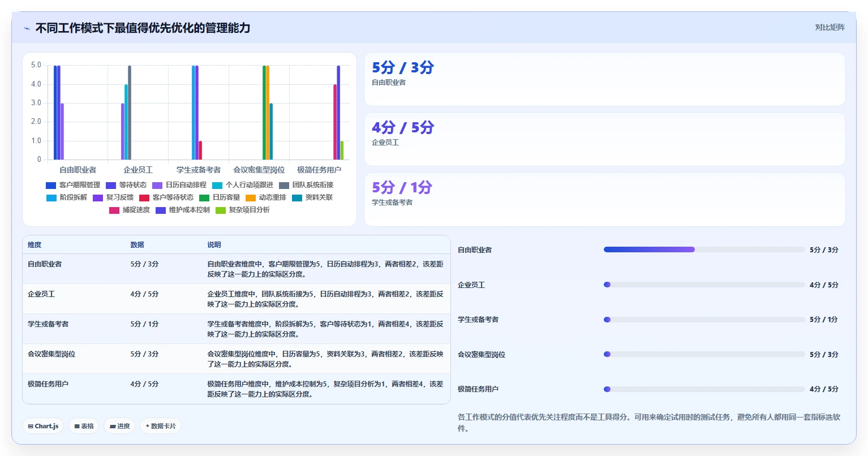Toggle the 捕捉速度 legend entry
Viewport: 868px width, 456px height.
(130, 210)
